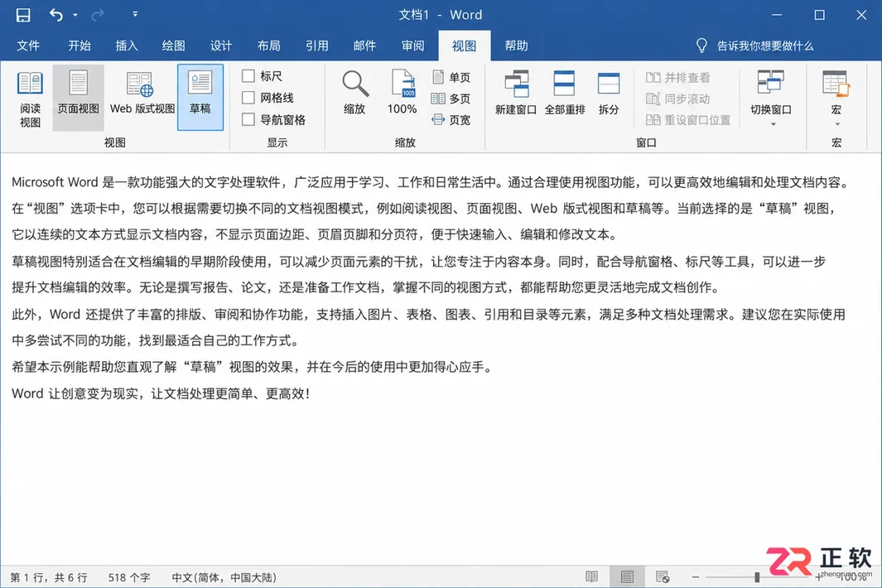Switch to the 邮件 tab

pyautogui.click(x=364, y=46)
